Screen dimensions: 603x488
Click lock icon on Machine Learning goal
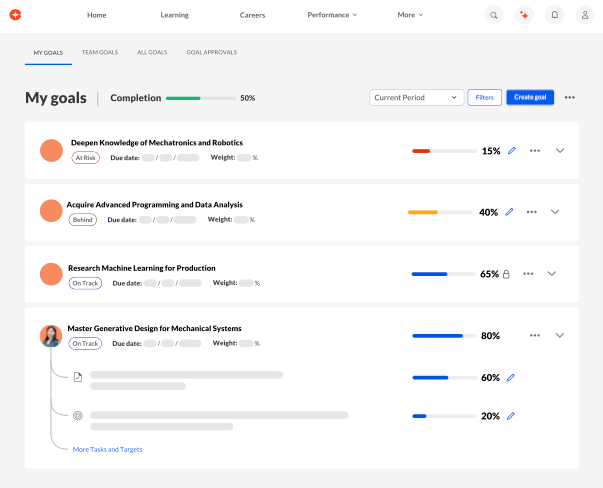point(506,274)
